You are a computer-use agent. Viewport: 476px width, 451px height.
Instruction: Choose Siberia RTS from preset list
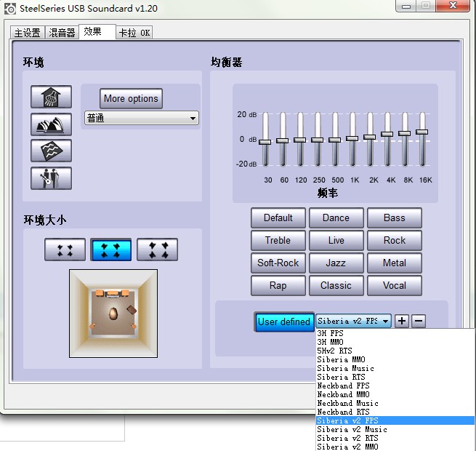click(395, 377)
